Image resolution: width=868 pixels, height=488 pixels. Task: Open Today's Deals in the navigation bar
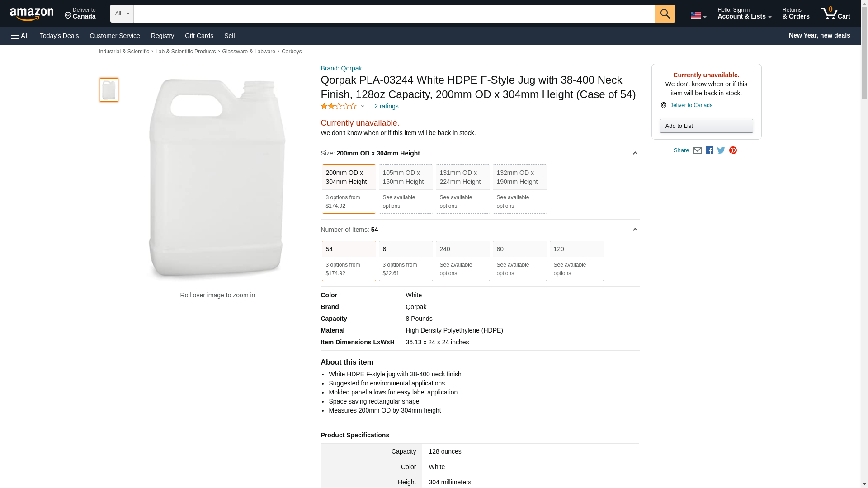pyautogui.click(x=59, y=36)
